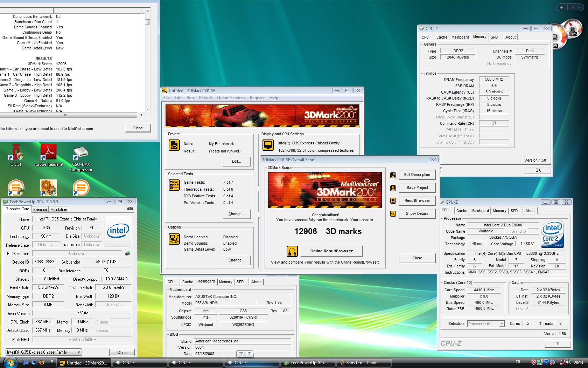
Task: Click Intel Core 2 Duo logo in CPU-Z
Action: [x=552, y=234]
